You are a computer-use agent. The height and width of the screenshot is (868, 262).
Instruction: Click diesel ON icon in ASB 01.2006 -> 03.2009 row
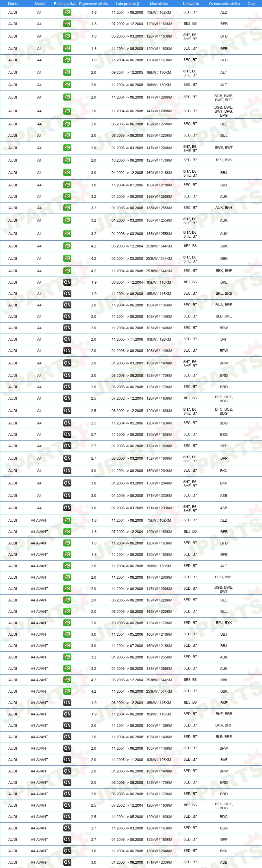[67, 508]
